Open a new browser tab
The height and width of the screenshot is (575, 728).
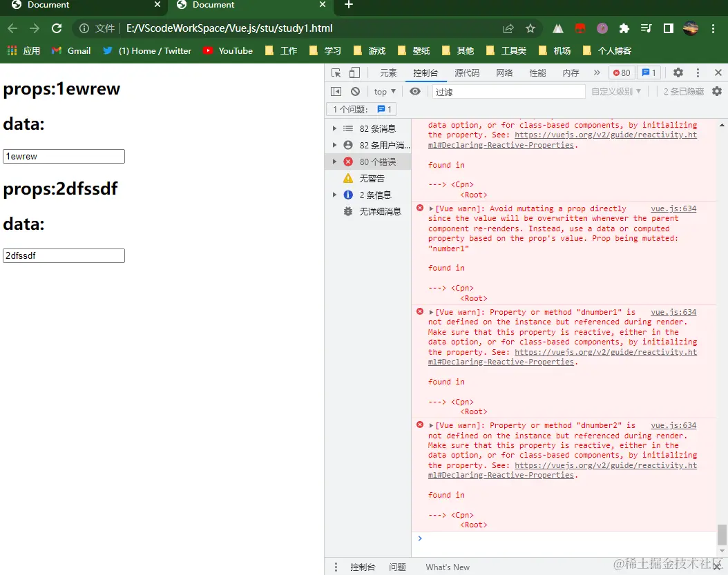[349, 5]
